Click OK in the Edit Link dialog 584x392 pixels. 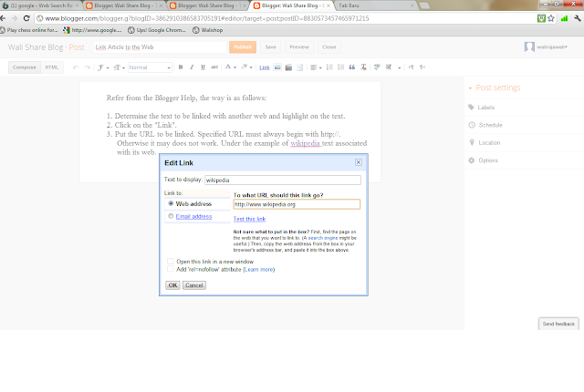pos(172,285)
